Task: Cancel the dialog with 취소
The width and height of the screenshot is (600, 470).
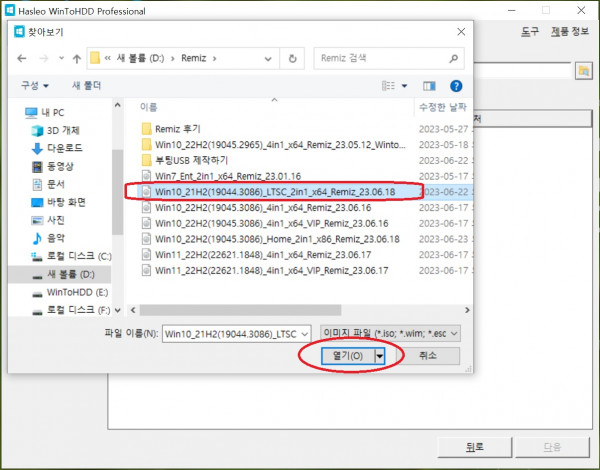Action: [x=428, y=356]
